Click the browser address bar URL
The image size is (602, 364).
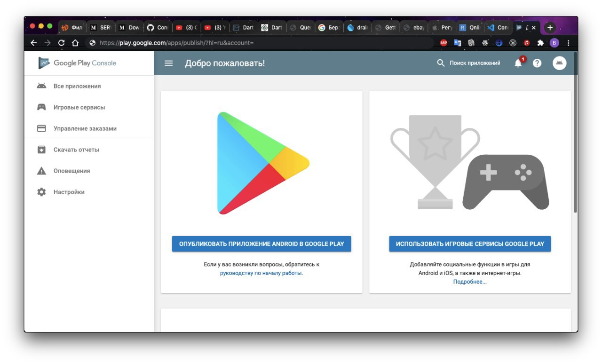(176, 43)
